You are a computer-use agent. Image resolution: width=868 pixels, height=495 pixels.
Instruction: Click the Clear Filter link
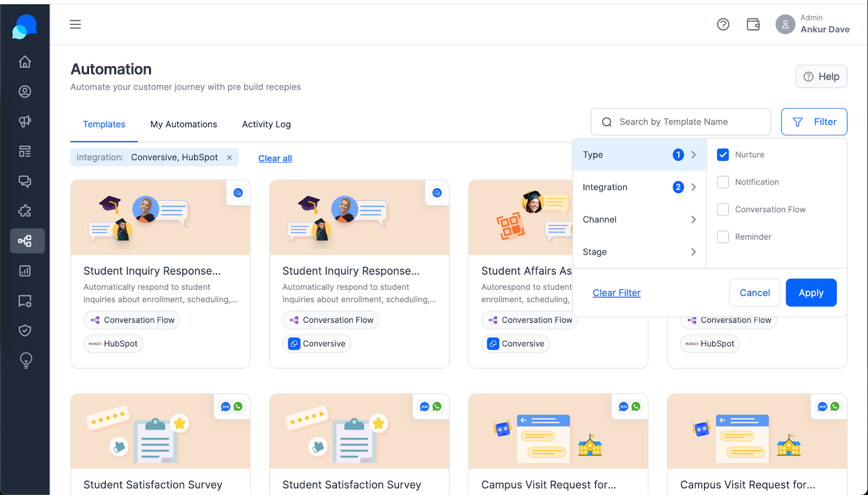[x=617, y=293]
